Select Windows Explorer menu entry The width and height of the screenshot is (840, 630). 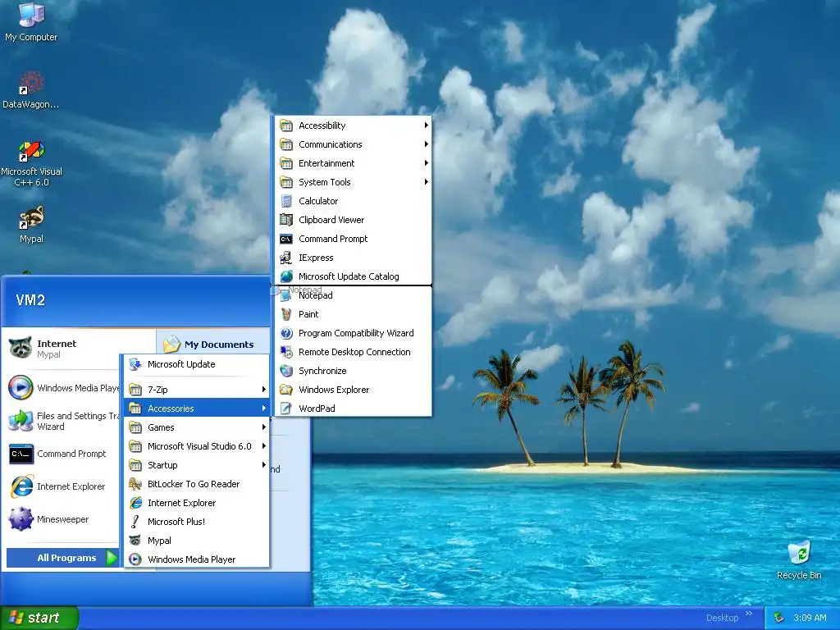(x=354, y=390)
